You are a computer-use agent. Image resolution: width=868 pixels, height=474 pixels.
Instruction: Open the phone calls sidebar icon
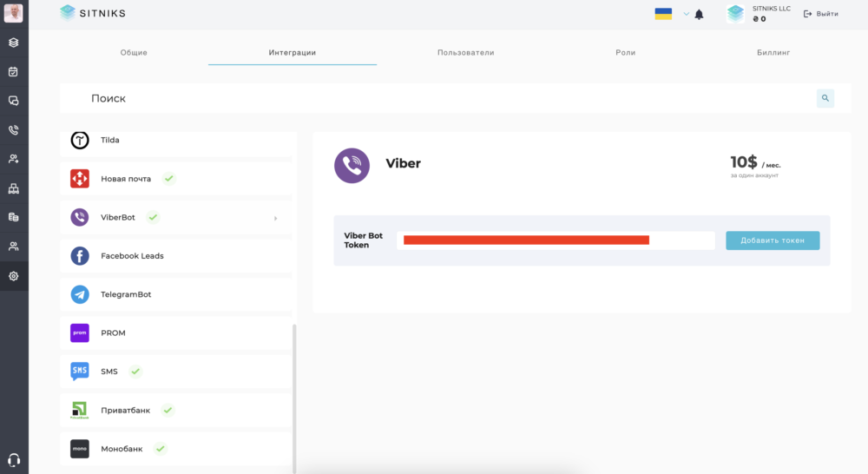tap(14, 129)
